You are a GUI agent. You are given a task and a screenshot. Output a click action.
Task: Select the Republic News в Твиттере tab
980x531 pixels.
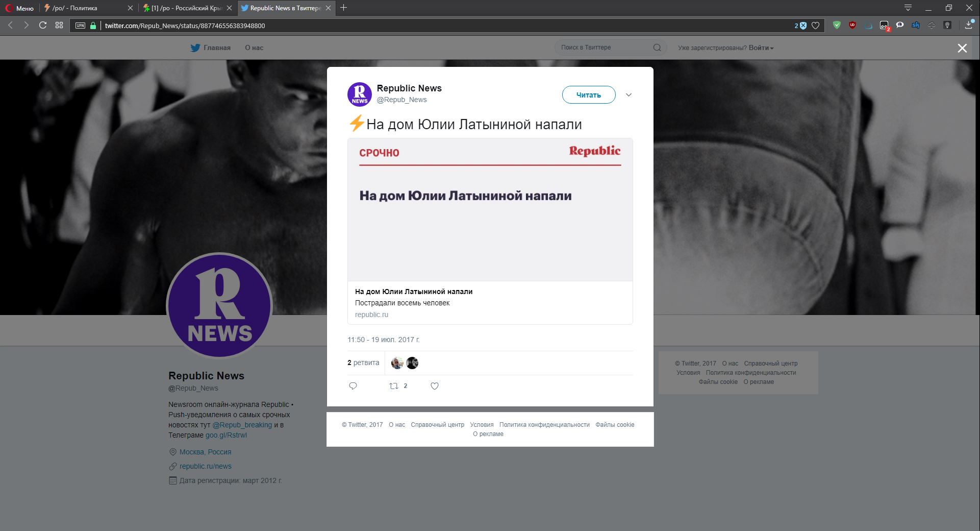tap(287, 8)
